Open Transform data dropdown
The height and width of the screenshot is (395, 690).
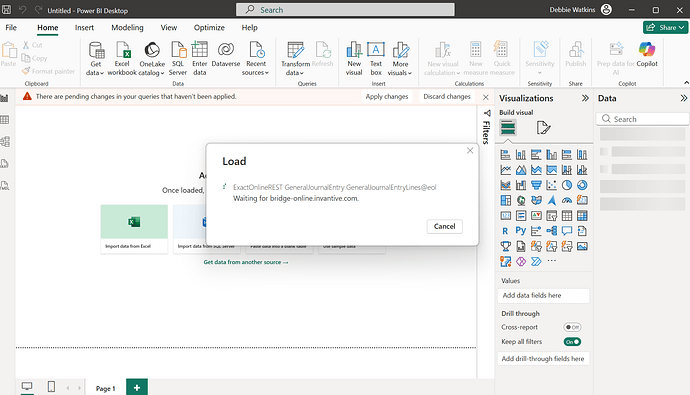coord(295,59)
